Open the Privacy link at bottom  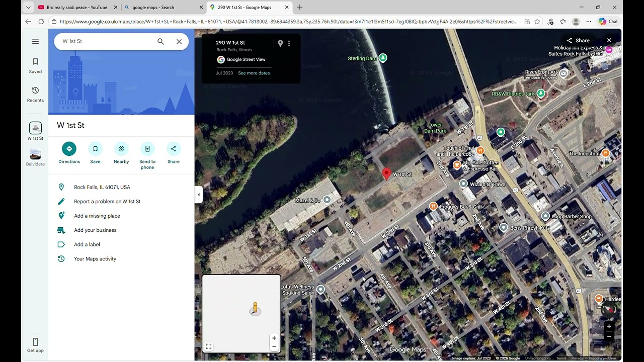click(x=577, y=358)
